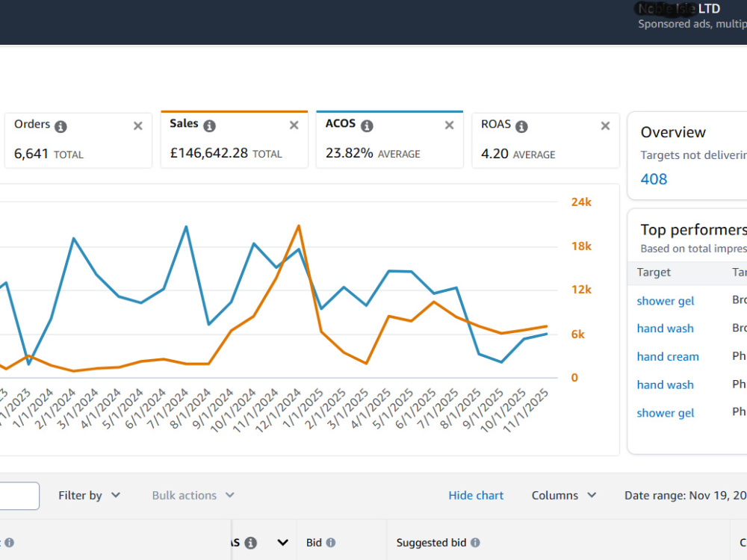
Task: Click the Suggested bid info icon
Action: (x=475, y=542)
